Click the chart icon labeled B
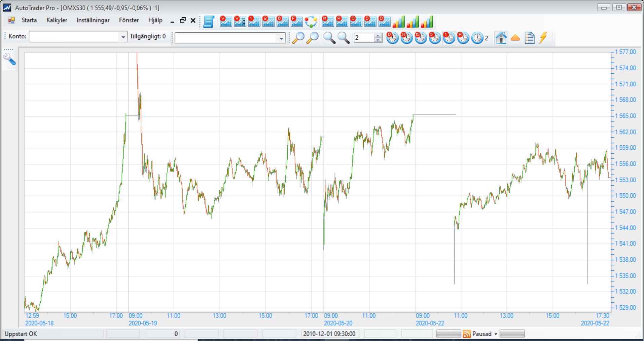The image size is (644, 341). [282, 21]
